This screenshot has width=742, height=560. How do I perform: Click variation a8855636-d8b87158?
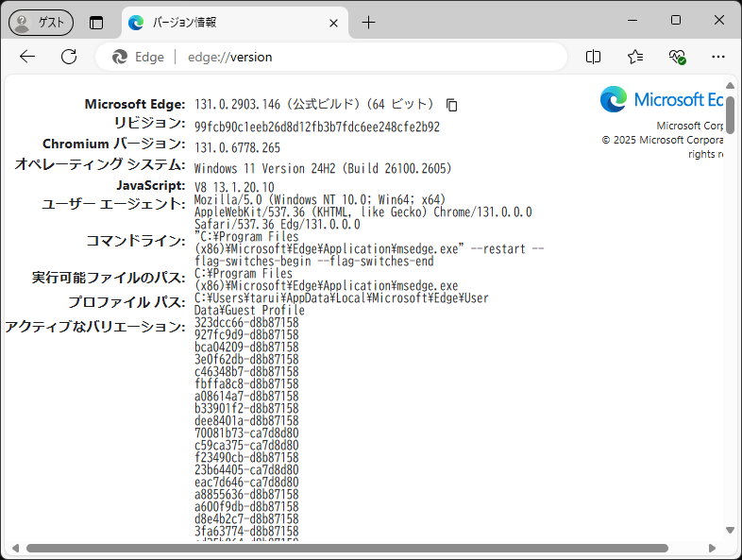tap(246, 495)
